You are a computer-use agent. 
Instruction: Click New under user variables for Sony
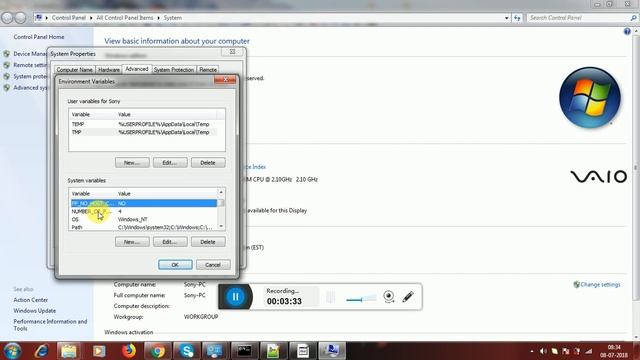(132, 162)
